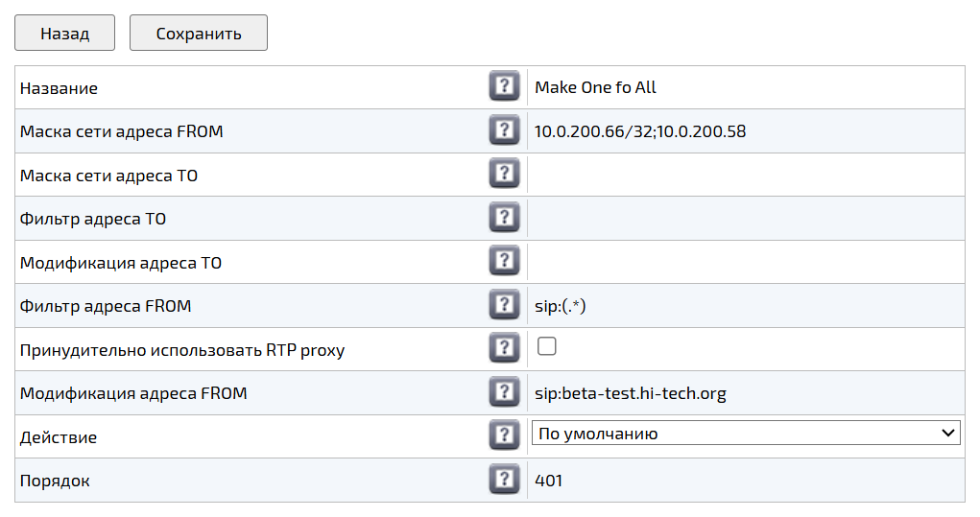This screenshot has height=517, width=980.
Task: Click the empty Маска сети адреса TO field
Action: (744, 175)
